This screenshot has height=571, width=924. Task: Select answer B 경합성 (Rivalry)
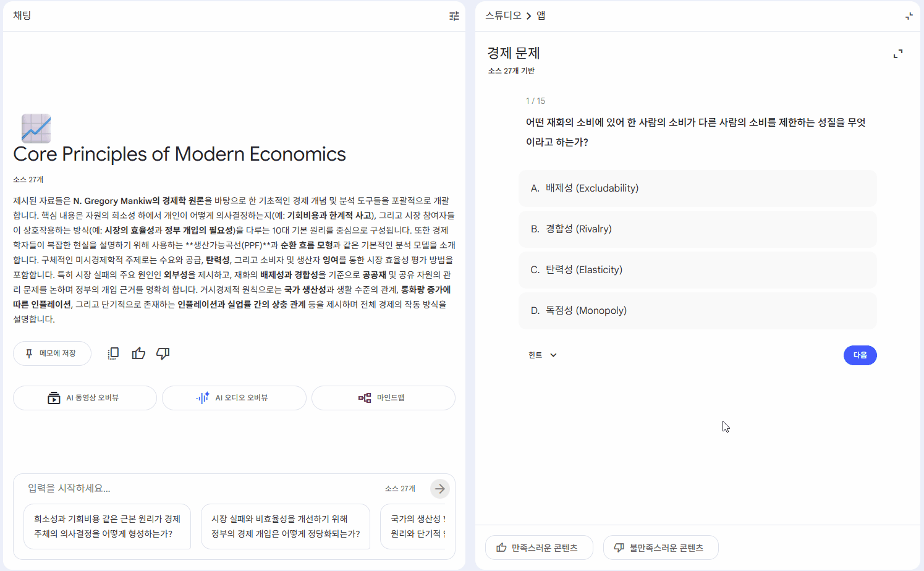coord(697,229)
